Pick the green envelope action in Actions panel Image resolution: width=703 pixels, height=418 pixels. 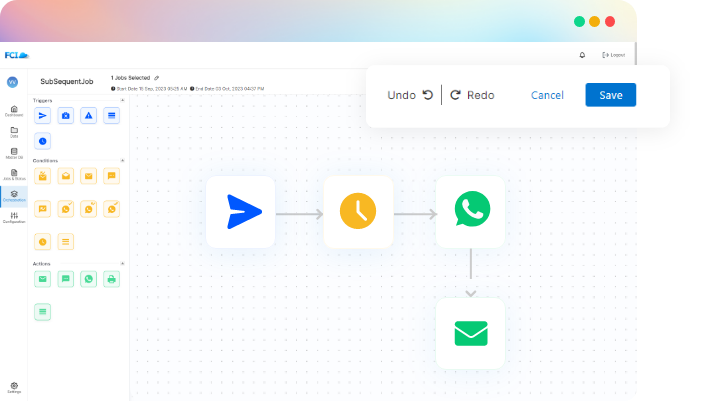click(42, 279)
